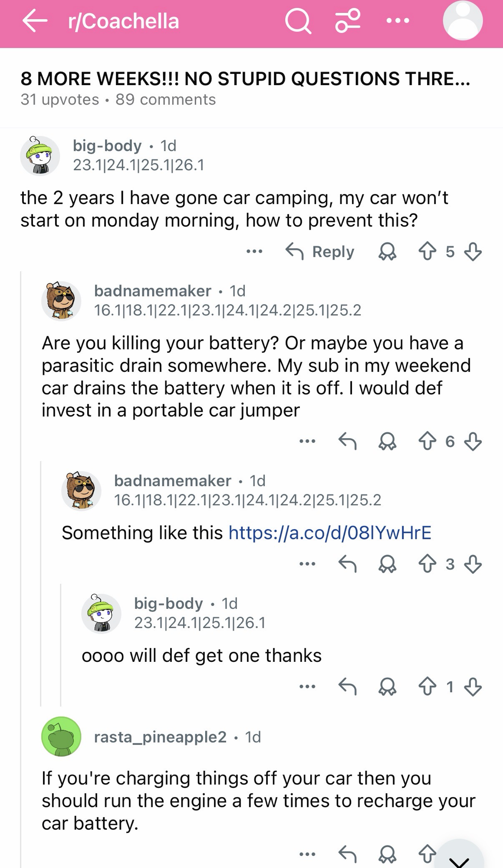Open the a.co portable jumper link

tap(330, 533)
